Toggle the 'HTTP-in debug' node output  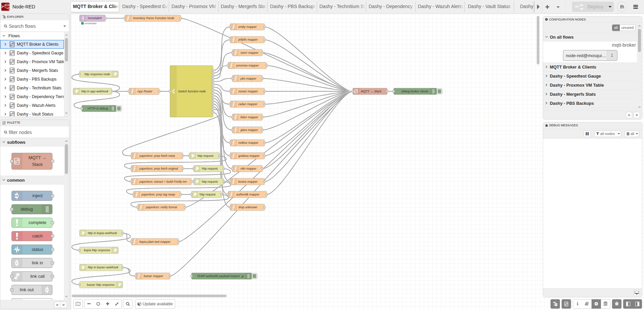(119, 108)
